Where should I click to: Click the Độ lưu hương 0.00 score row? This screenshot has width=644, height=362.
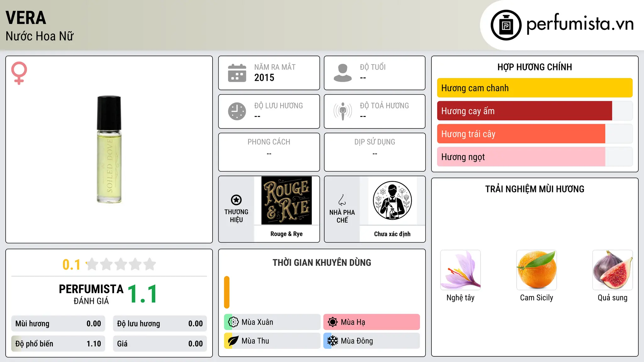pyautogui.click(x=160, y=324)
